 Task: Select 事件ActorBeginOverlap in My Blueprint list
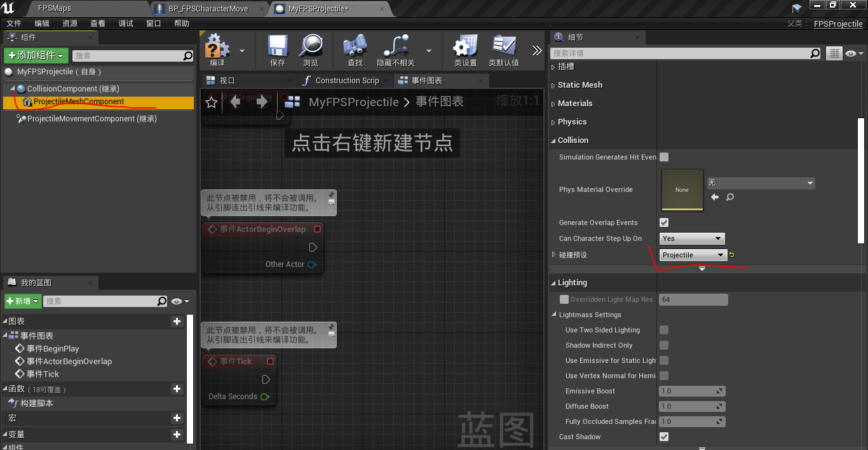[69, 362]
